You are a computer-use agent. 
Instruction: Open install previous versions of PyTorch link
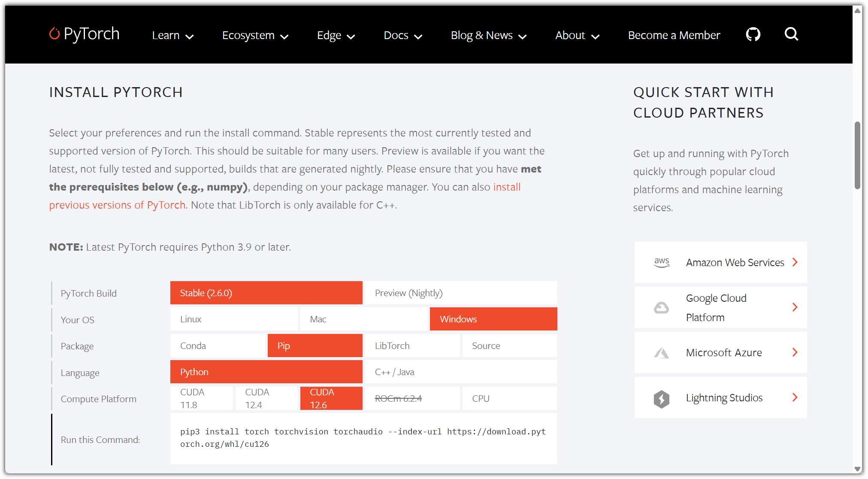117,205
